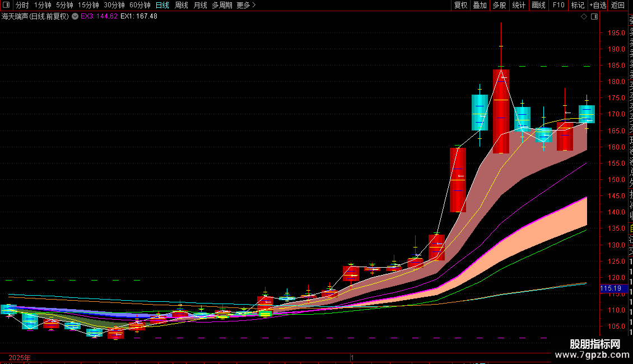
Task: Open the 复权 adjustment menu
Action: (460, 5)
